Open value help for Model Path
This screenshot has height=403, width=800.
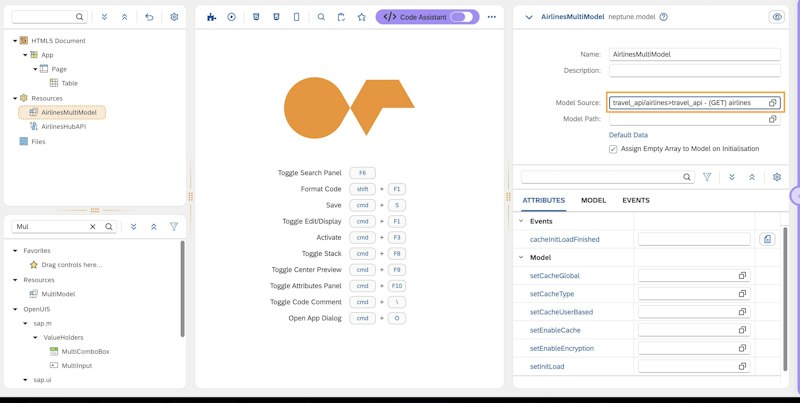click(x=772, y=119)
